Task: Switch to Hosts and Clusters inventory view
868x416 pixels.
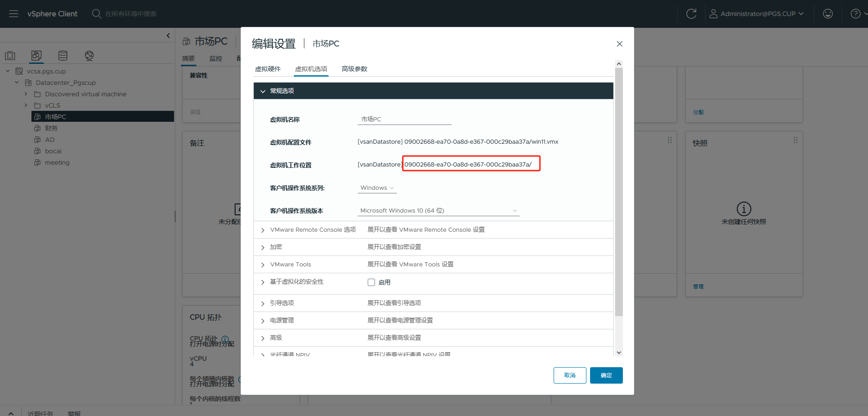Action: (x=10, y=56)
